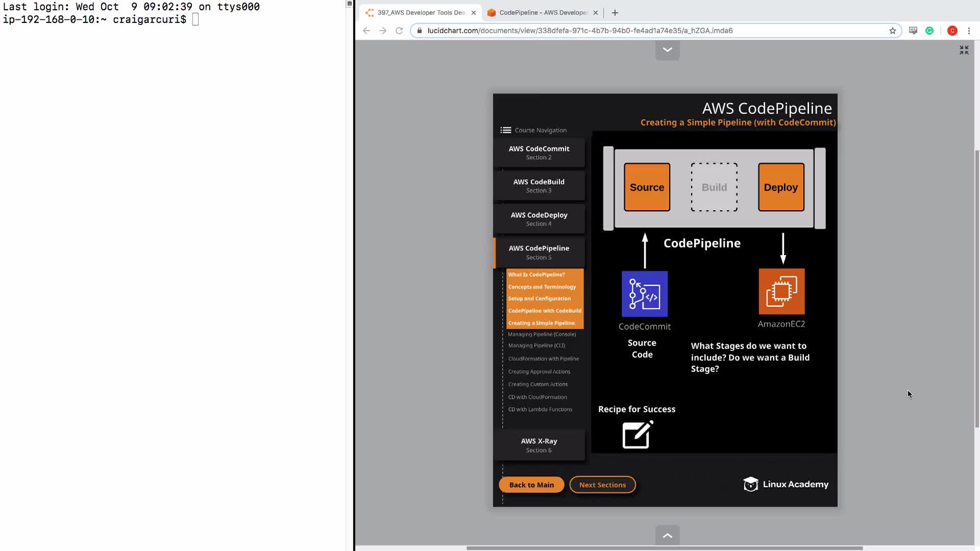The height and width of the screenshot is (551, 980).
Task: Switch to the CodePipeline - AWS Developer tab
Action: click(543, 13)
